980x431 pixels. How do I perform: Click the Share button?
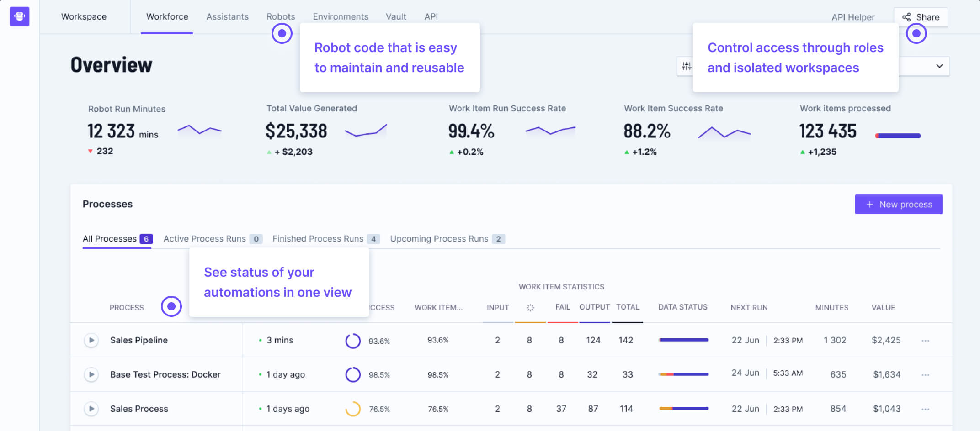(x=921, y=17)
